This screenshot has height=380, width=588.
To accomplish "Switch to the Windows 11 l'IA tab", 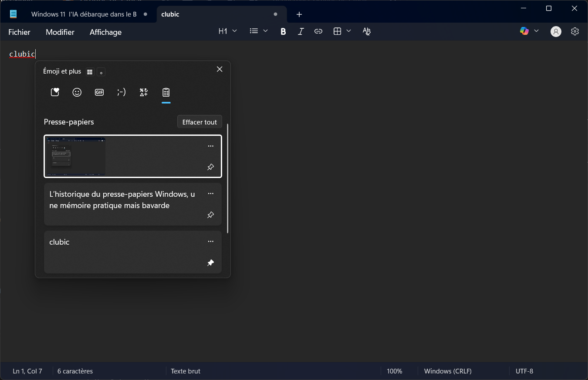I will click(84, 14).
